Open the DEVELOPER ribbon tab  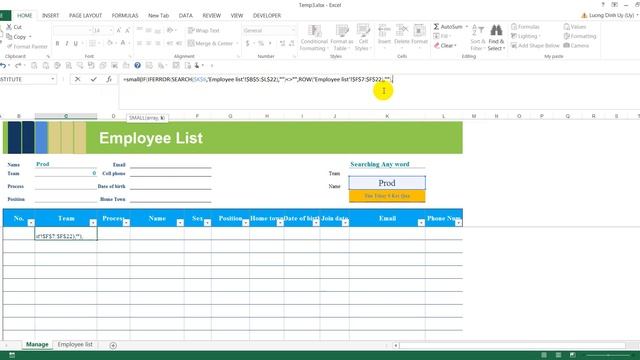pos(267,16)
